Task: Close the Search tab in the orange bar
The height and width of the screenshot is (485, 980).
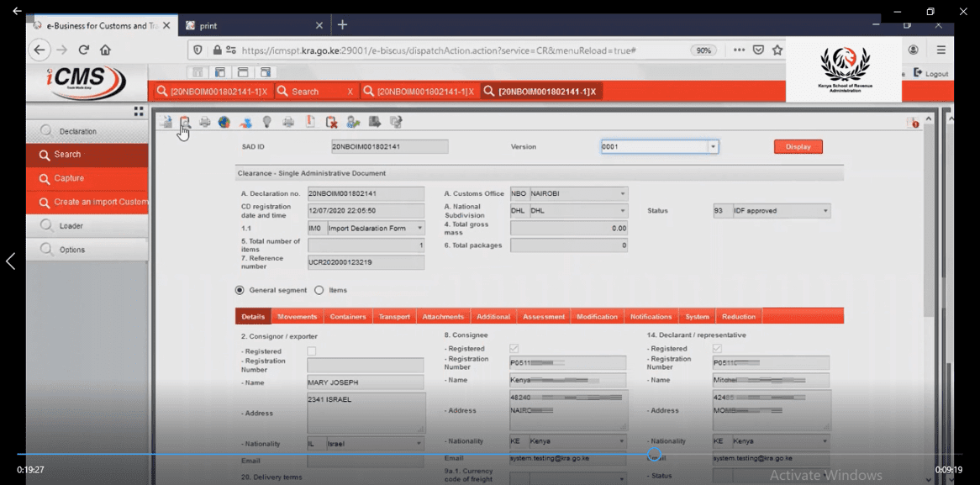Action: coord(350,92)
